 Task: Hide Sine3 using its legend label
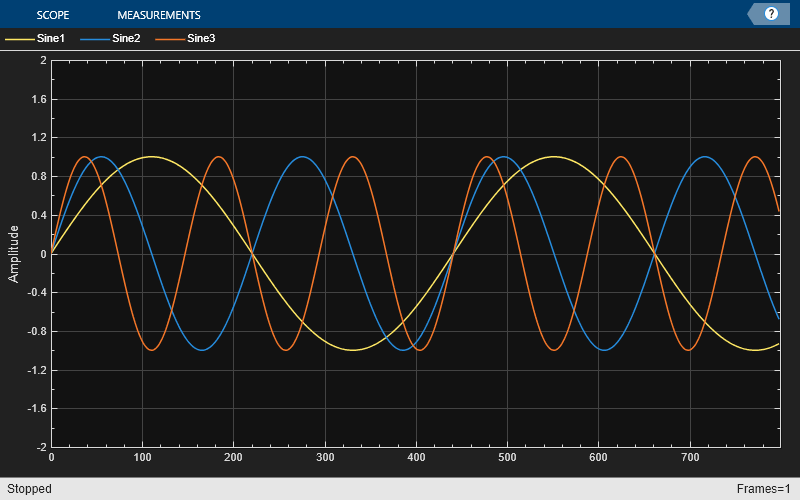(x=201, y=39)
